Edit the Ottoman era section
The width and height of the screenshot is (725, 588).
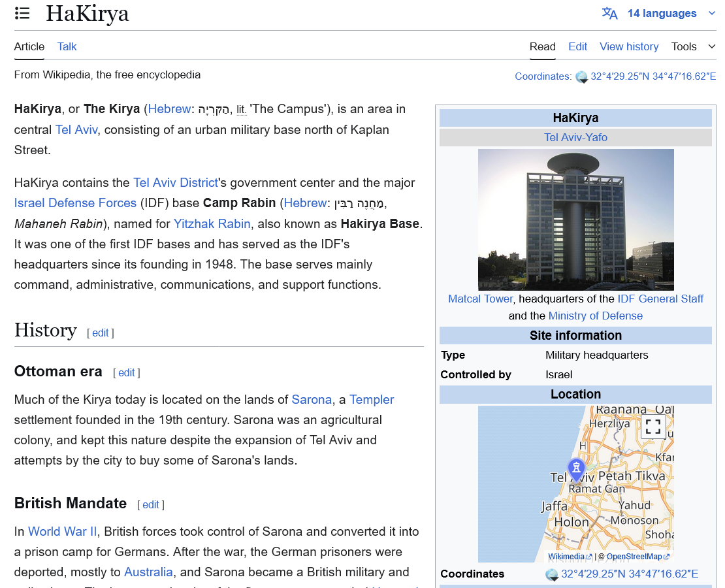pyautogui.click(x=127, y=373)
